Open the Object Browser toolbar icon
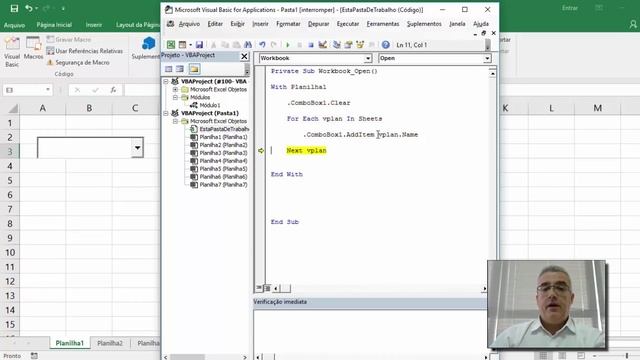 360,44
